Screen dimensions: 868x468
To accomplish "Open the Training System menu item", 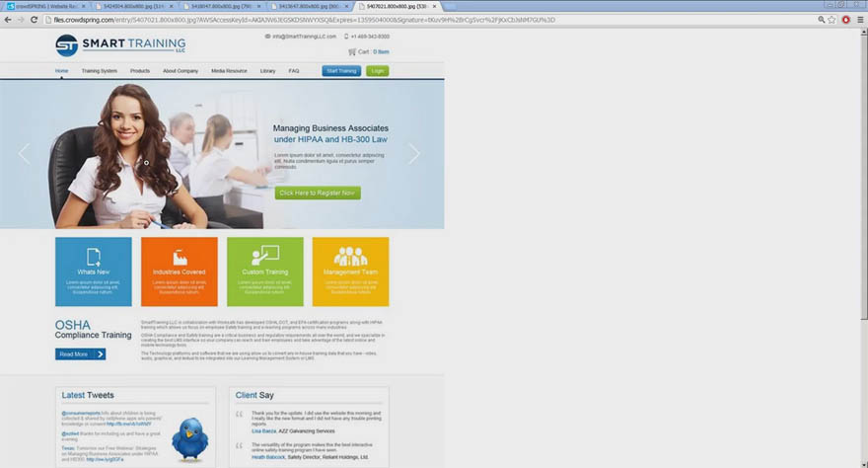I will tap(99, 71).
